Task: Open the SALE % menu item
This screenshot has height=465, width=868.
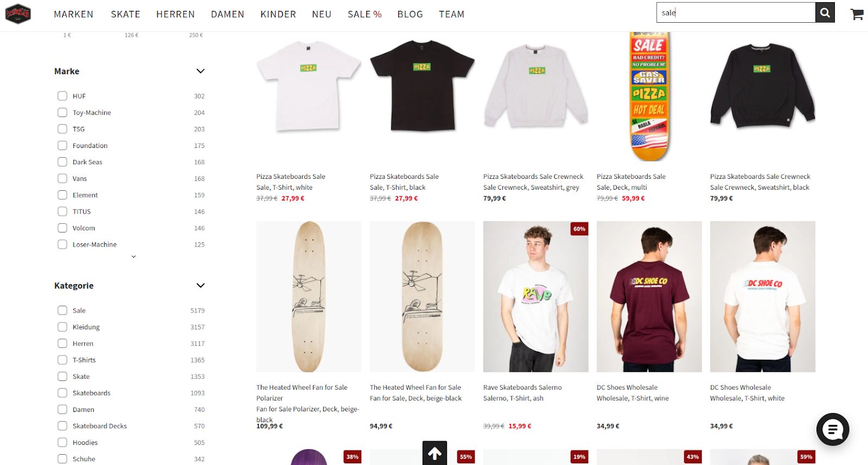Action: pyautogui.click(x=365, y=14)
